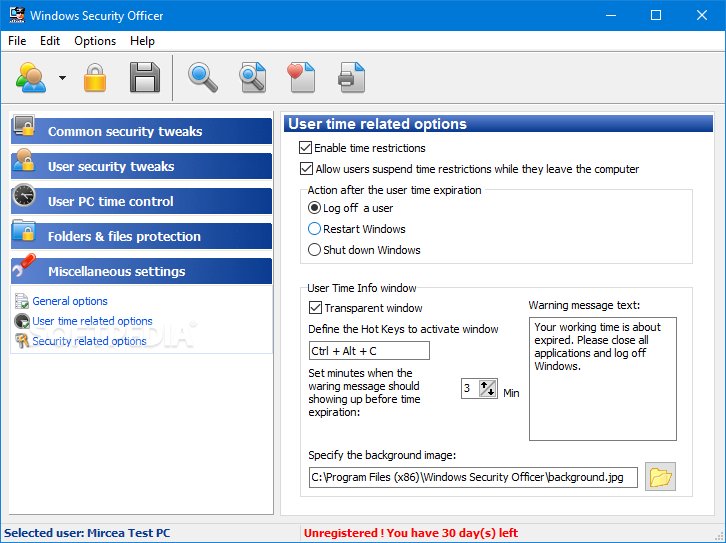Click the yellow padlock toolbar icon
This screenshot has width=726, height=543.
point(95,78)
